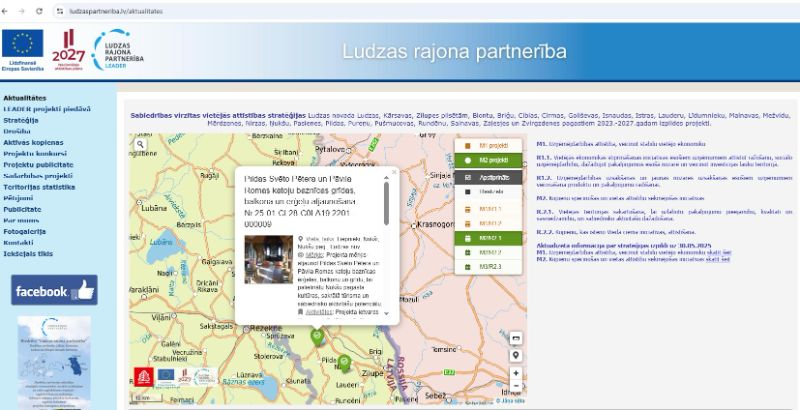The height and width of the screenshot is (410, 800).
Task: Toggle the M2/R2.1 layer filter
Action: (488, 239)
